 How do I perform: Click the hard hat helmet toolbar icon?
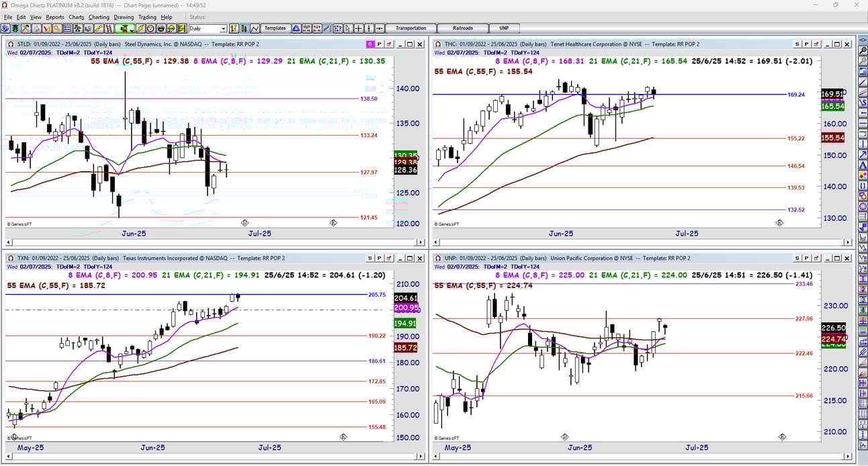click(x=171, y=29)
